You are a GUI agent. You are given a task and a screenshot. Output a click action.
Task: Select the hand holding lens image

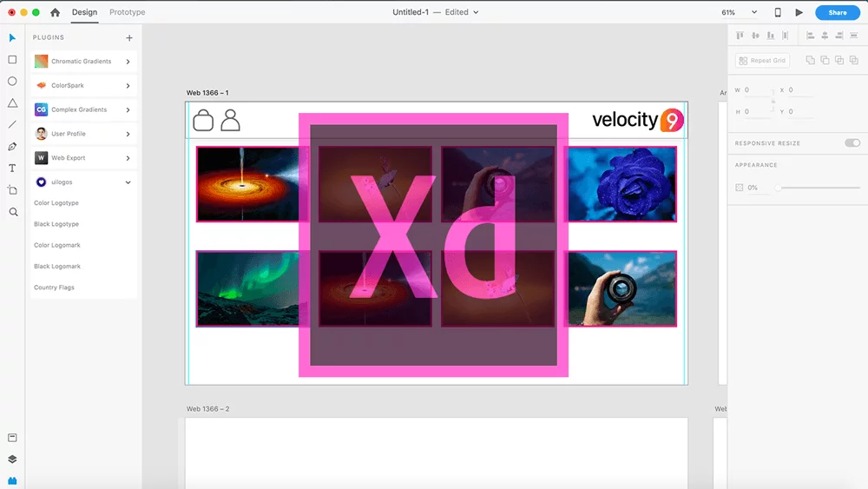(622, 288)
